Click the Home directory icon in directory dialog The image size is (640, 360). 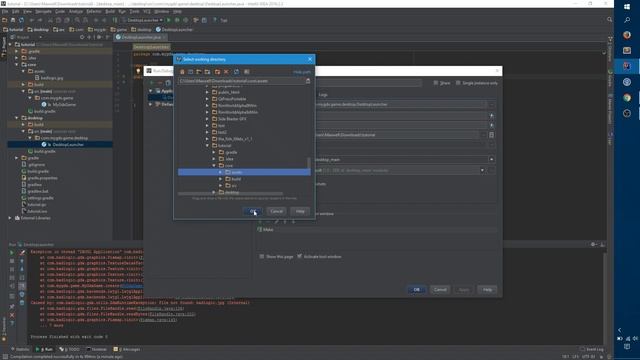(x=182, y=72)
